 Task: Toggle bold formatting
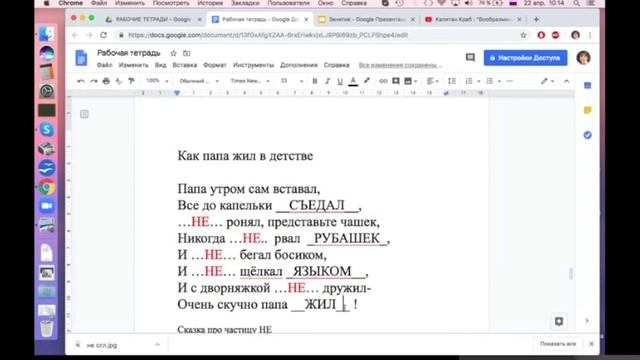pyautogui.click(x=315, y=81)
